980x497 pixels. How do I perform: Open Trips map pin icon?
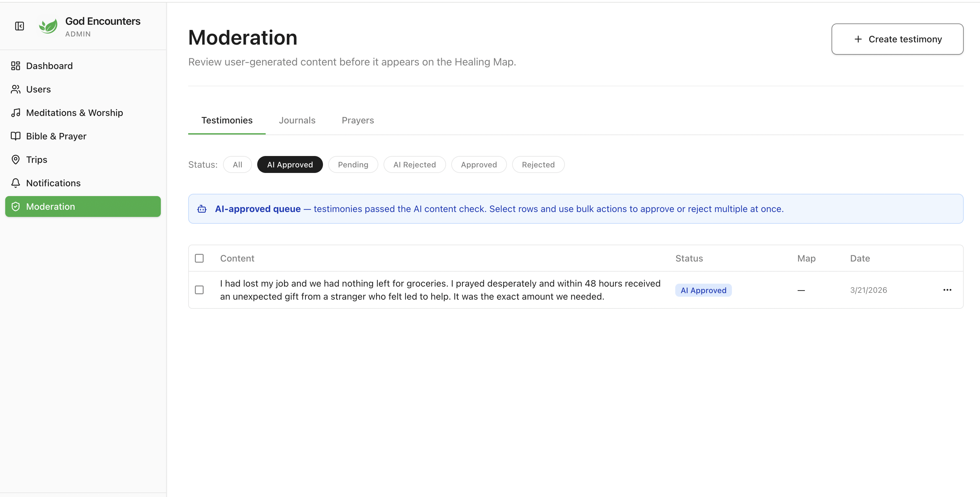16,160
